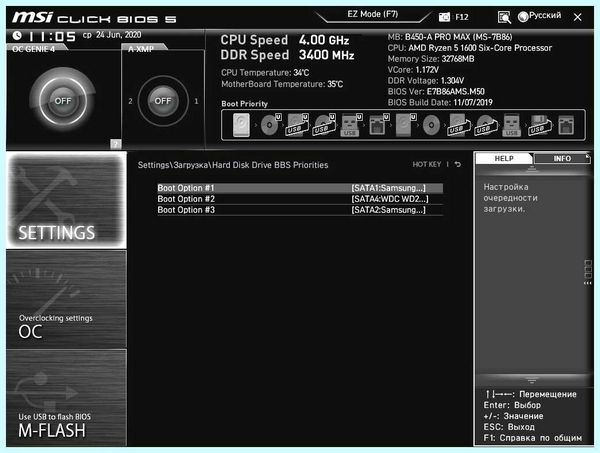Screen dimensions: 600x453
Task: Click the MB: B450-A PRO MAX text
Action: (450, 37)
